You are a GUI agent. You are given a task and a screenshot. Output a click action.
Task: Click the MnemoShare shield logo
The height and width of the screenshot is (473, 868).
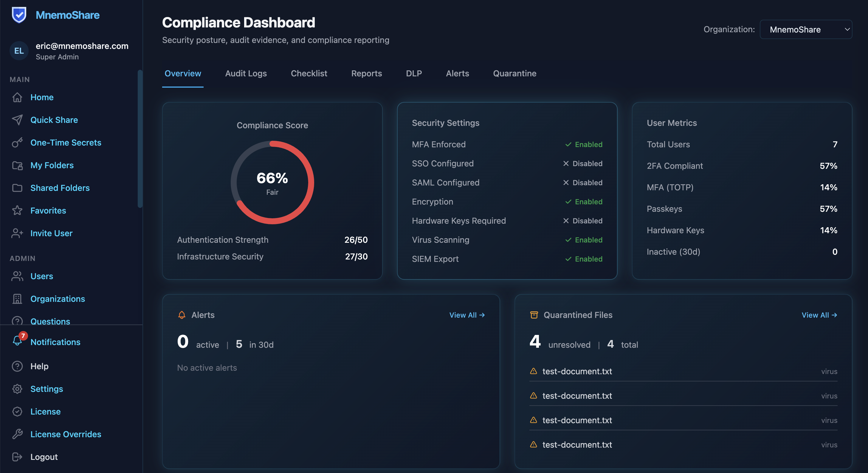click(19, 15)
